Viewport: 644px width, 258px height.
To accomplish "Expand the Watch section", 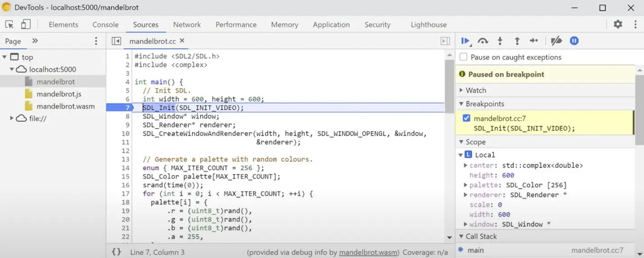I will [461, 90].
